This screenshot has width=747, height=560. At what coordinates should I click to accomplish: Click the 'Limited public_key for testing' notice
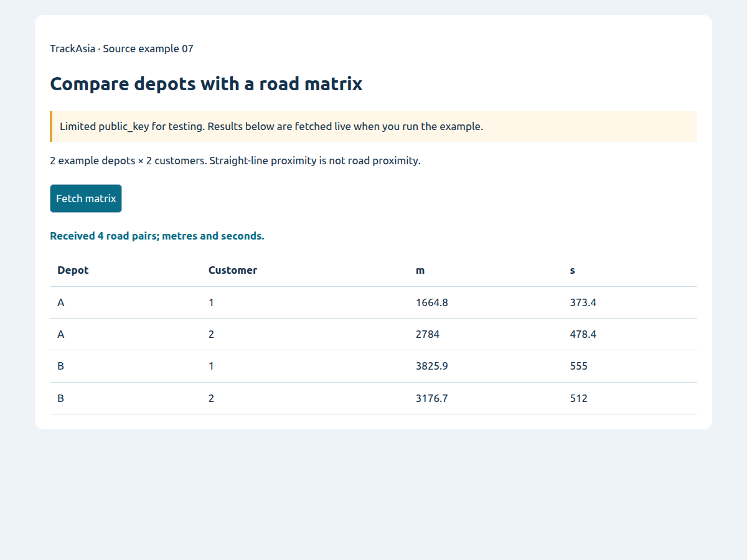(374, 126)
